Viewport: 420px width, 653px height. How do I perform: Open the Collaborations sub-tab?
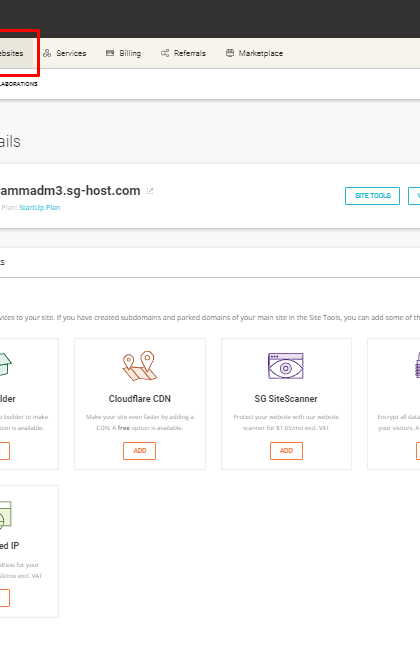(19, 84)
